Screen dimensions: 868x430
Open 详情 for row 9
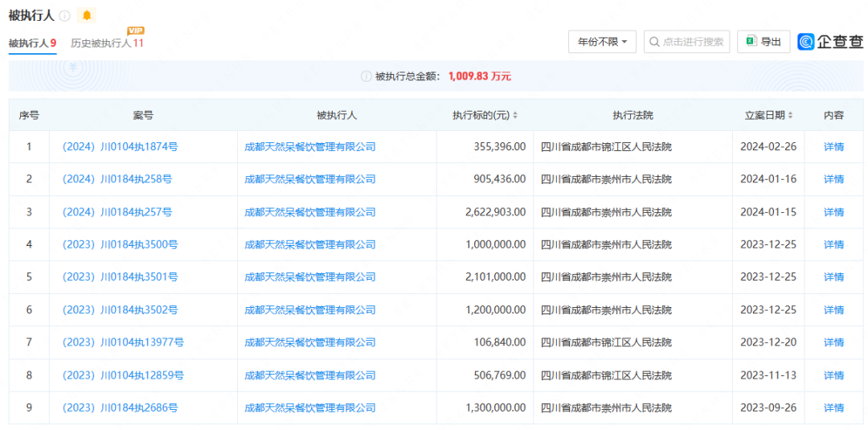pos(833,407)
